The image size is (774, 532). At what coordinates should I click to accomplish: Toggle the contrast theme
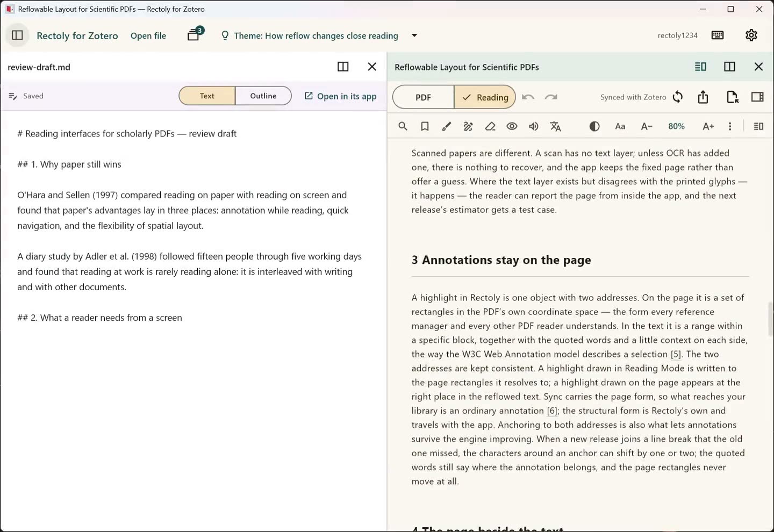pos(594,126)
